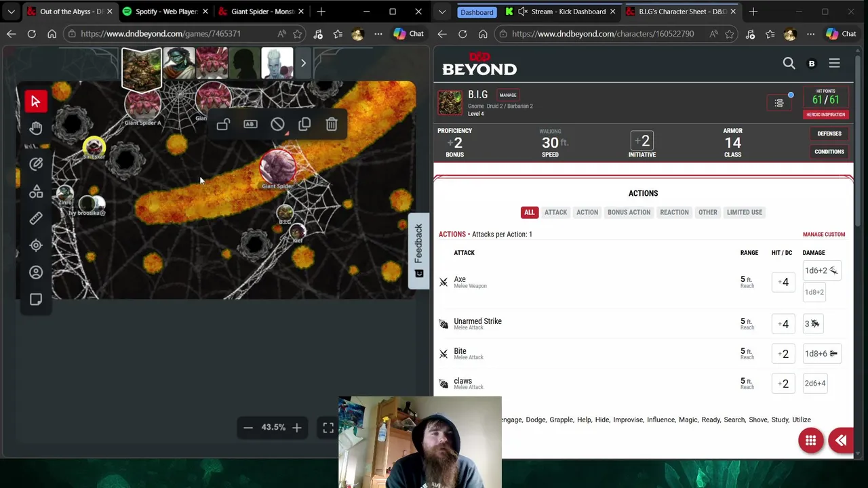The height and width of the screenshot is (488, 868).
Task: Select the target ping tool
Action: (x=36, y=245)
